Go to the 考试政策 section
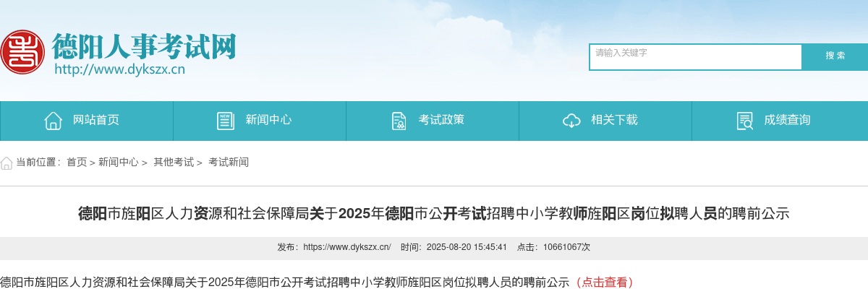Viewport: 868px width, 289px height. point(433,121)
